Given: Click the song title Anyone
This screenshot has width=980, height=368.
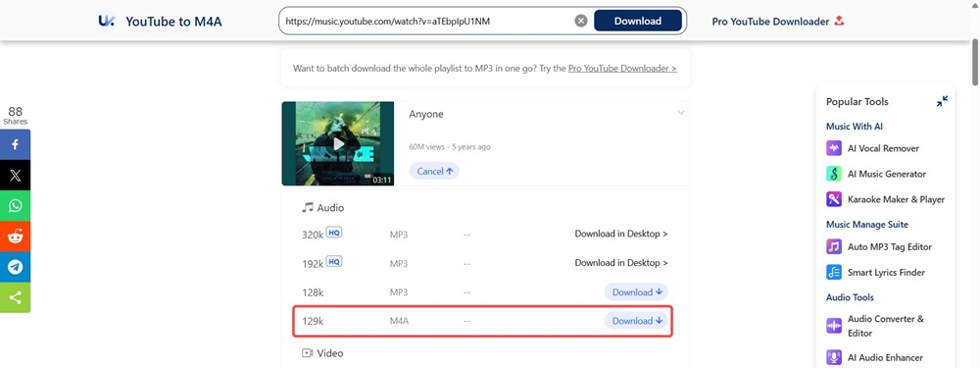Looking at the screenshot, I should click(426, 115).
